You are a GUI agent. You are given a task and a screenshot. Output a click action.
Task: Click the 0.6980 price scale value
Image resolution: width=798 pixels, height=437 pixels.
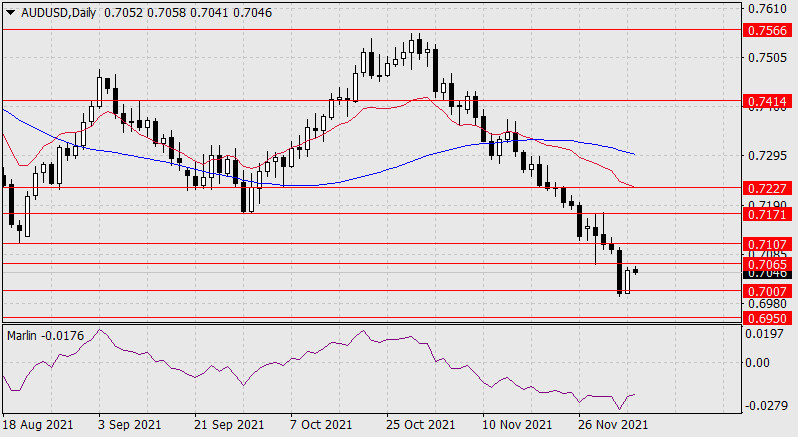tap(767, 304)
